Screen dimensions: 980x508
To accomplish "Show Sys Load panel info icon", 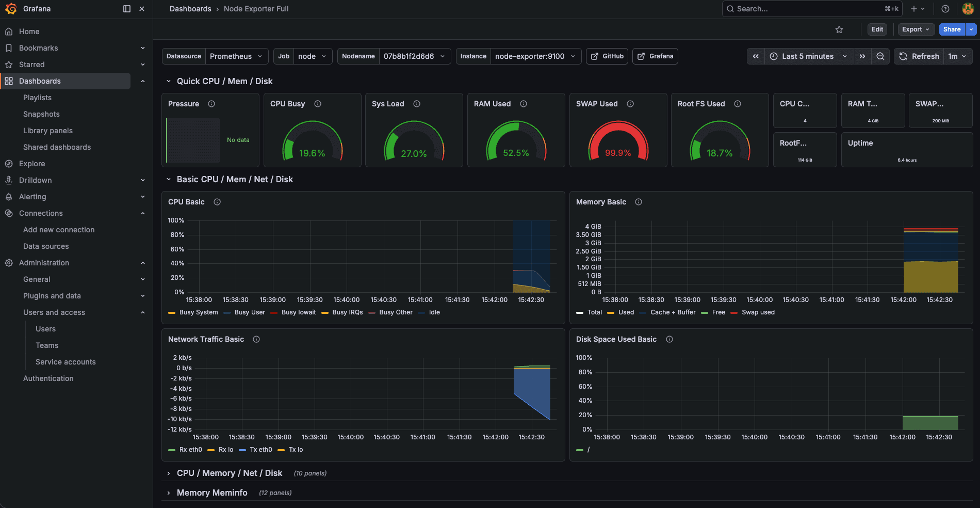I will coord(417,104).
